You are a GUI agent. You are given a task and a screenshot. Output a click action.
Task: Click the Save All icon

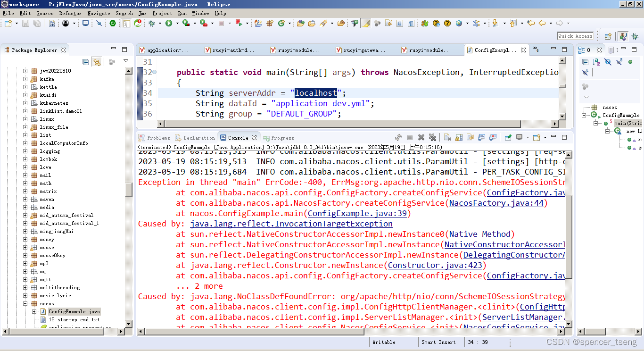tap(37, 23)
